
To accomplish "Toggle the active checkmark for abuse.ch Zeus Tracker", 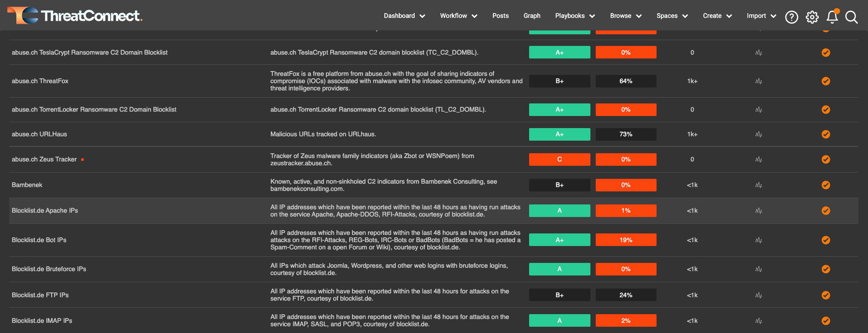I will 826,159.
